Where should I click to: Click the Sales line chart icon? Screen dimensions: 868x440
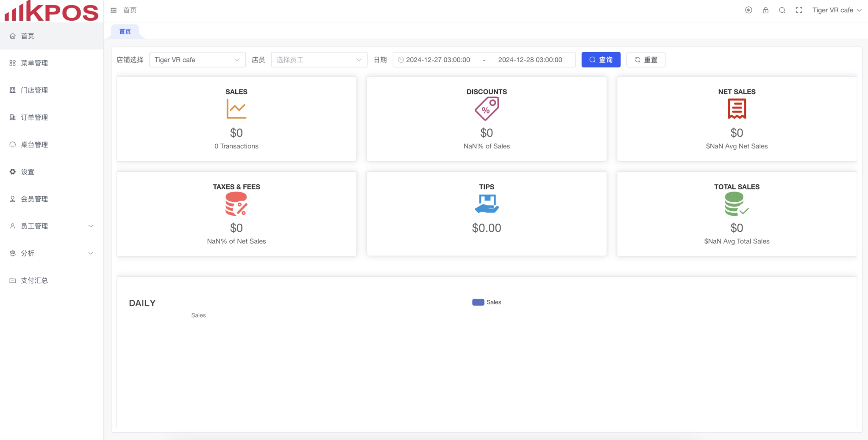click(236, 109)
